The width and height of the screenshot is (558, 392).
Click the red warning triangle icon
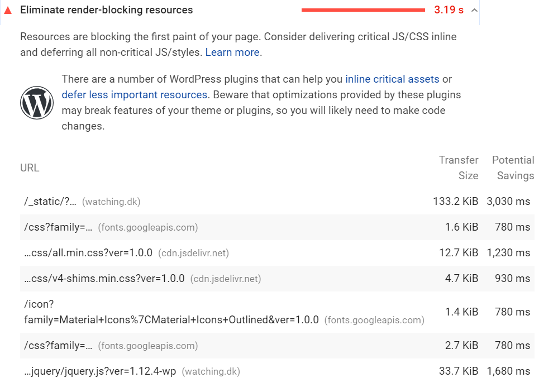pyautogui.click(x=8, y=10)
